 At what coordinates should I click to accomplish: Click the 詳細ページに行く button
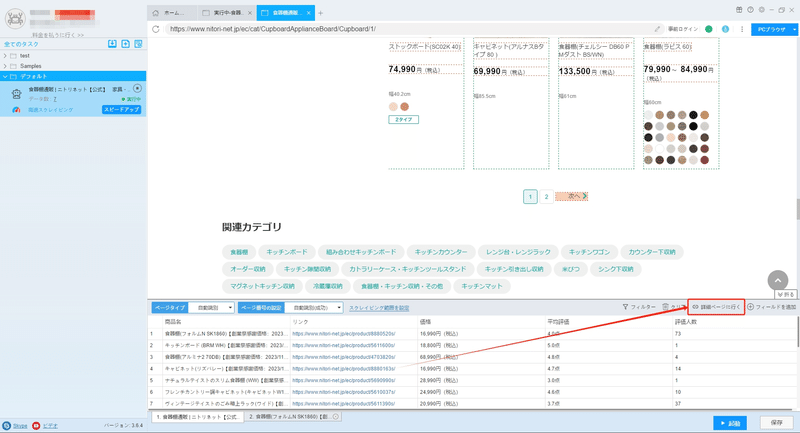tap(716, 307)
